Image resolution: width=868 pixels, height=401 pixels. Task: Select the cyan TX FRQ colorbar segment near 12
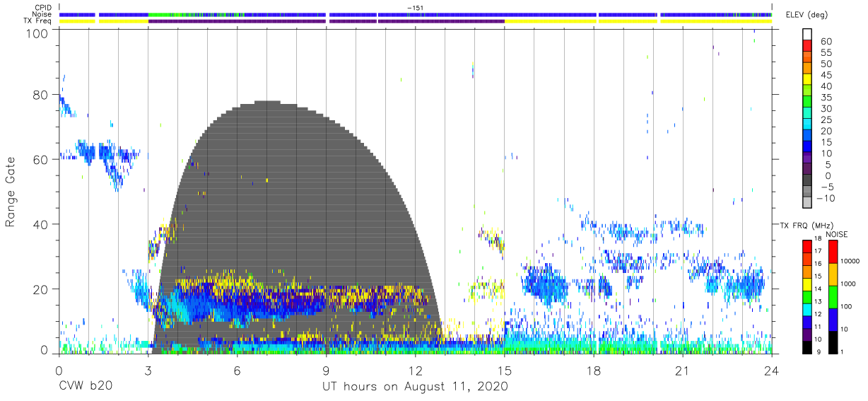point(807,308)
